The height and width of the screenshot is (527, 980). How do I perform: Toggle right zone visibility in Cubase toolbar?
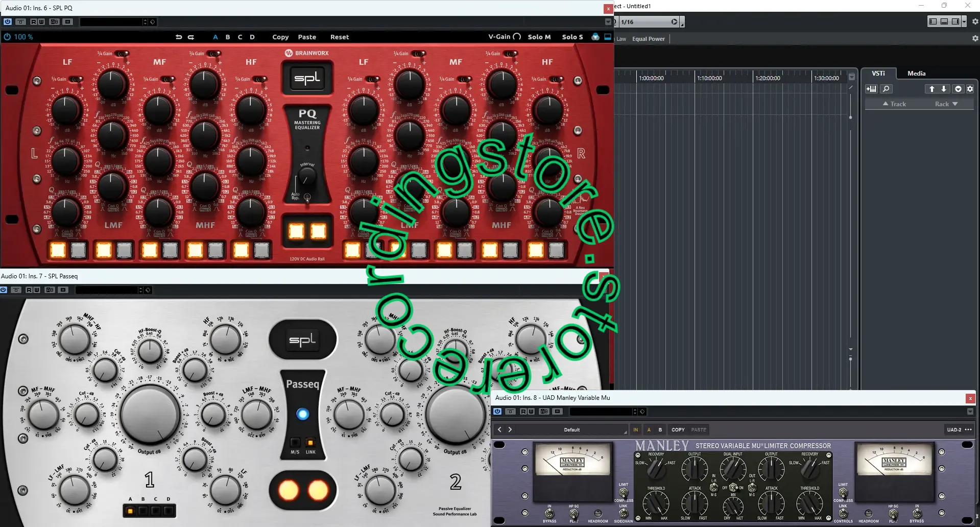955,21
